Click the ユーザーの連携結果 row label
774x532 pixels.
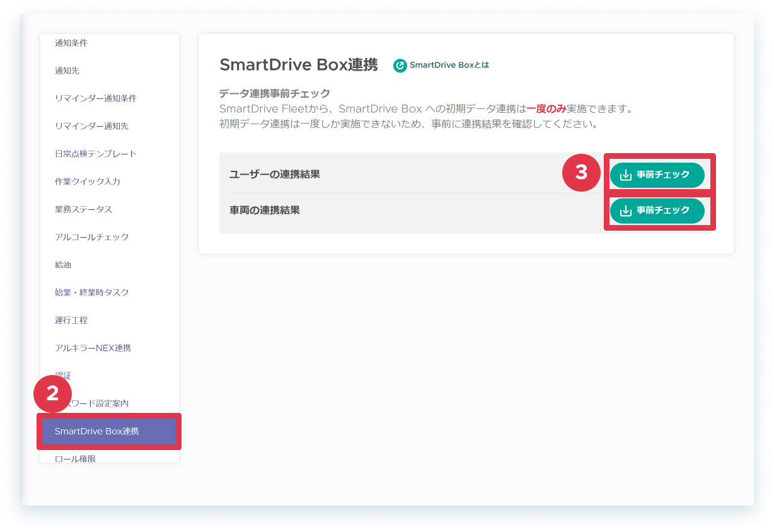point(275,174)
